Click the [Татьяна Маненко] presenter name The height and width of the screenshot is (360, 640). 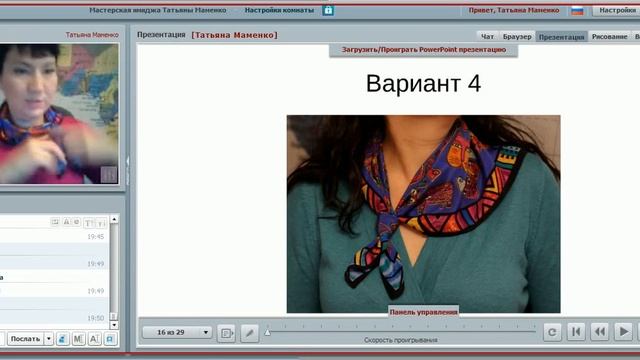click(234, 35)
